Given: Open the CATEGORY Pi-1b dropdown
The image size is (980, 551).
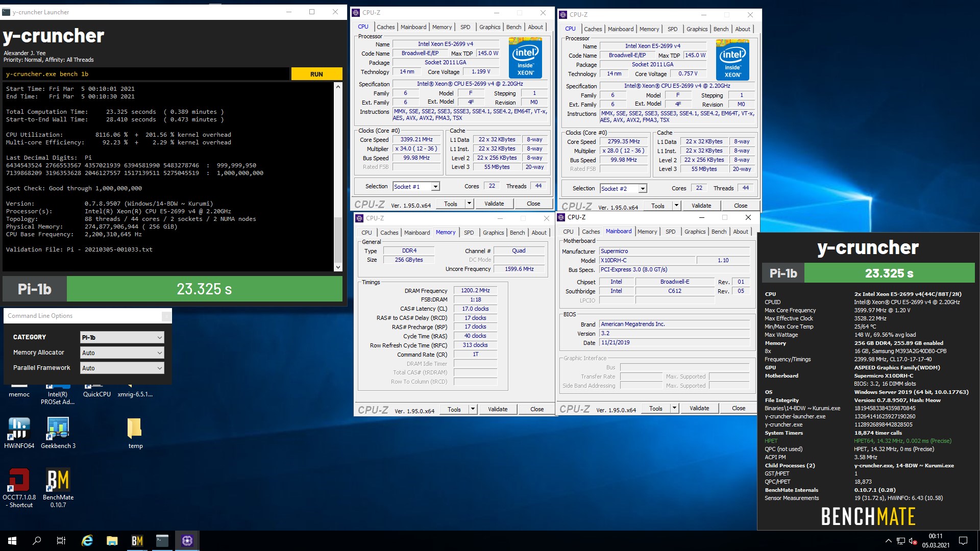Looking at the screenshot, I should pyautogui.click(x=122, y=337).
